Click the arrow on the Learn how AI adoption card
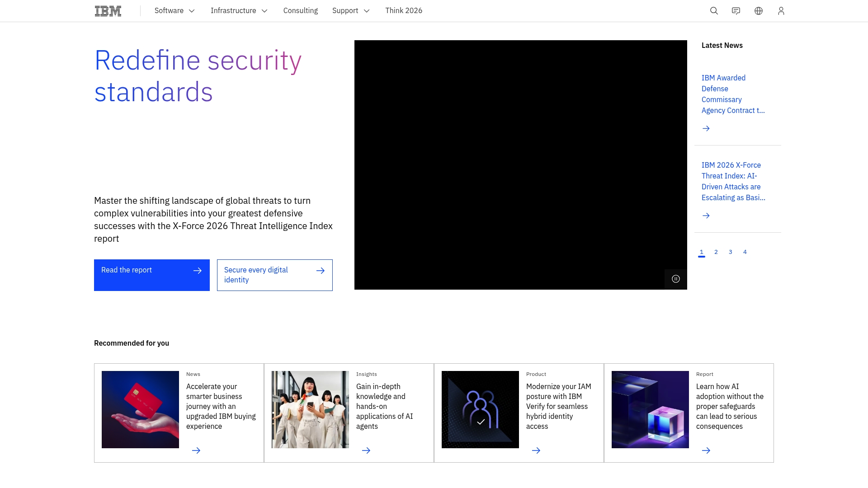868x488 pixels. pos(706,450)
